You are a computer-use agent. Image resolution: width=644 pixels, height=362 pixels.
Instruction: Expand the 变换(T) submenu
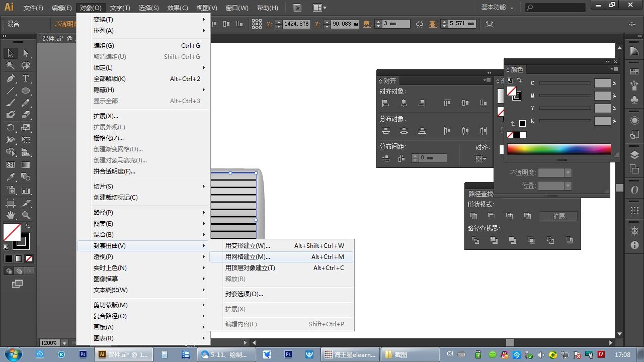click(143, 20)
